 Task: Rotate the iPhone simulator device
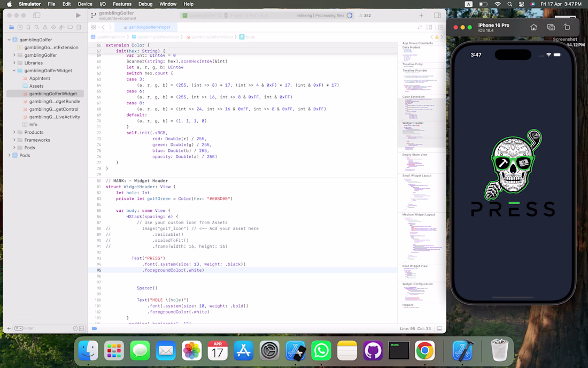click(567, 27)
